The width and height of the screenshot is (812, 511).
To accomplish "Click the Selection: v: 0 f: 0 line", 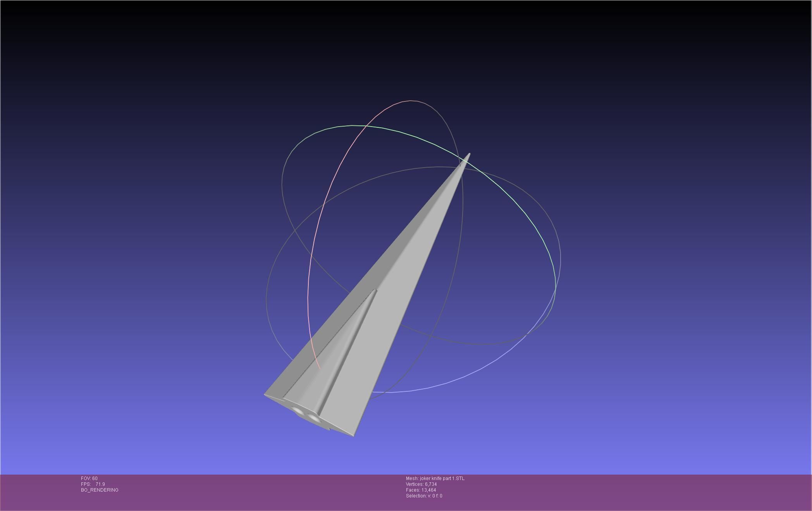I will pyautogui.click(x=424, y=496).
